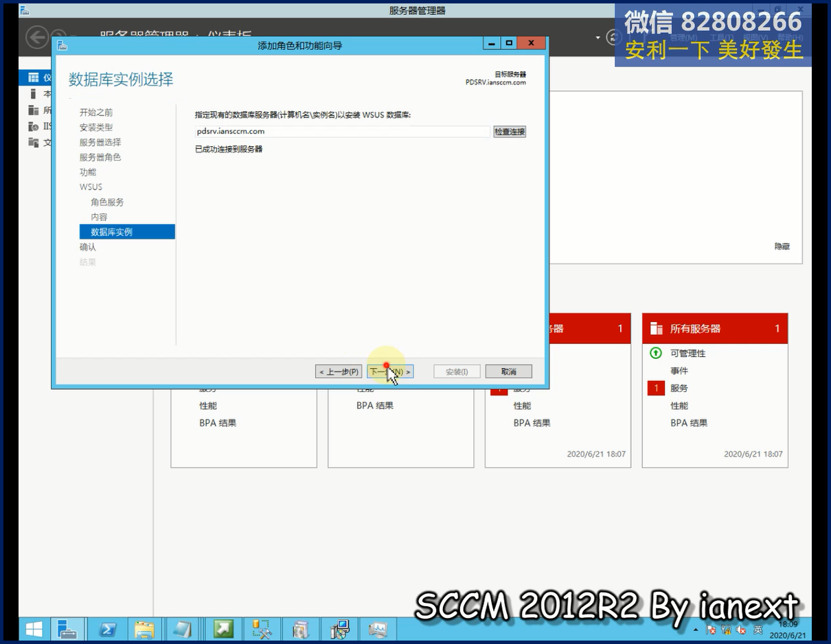The image size is (831, 644).
Task: Click the 所有服务器 tile's 2020/6/21 18:07 timestamp
Action: click(x=753, y=455)
